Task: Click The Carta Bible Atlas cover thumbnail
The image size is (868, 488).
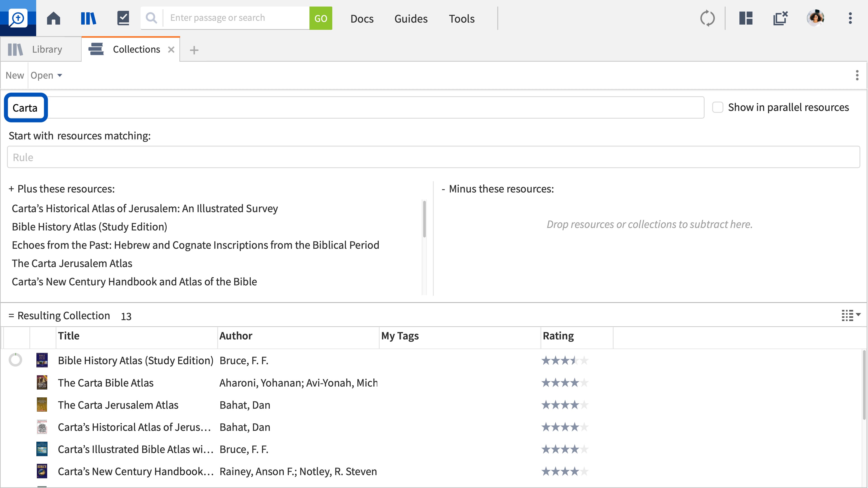Action: pos(42,382)
